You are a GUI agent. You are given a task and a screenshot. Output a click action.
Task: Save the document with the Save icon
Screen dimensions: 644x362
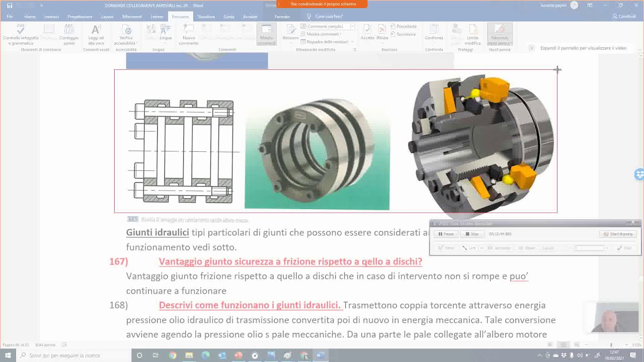tap(10, 6)
